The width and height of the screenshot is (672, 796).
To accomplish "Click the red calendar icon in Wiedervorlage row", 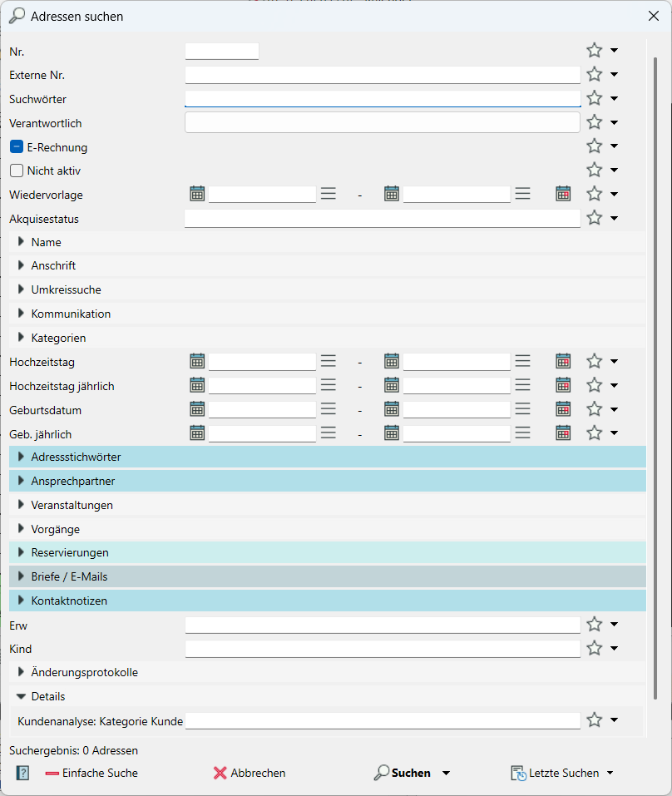I will point(563,194).
